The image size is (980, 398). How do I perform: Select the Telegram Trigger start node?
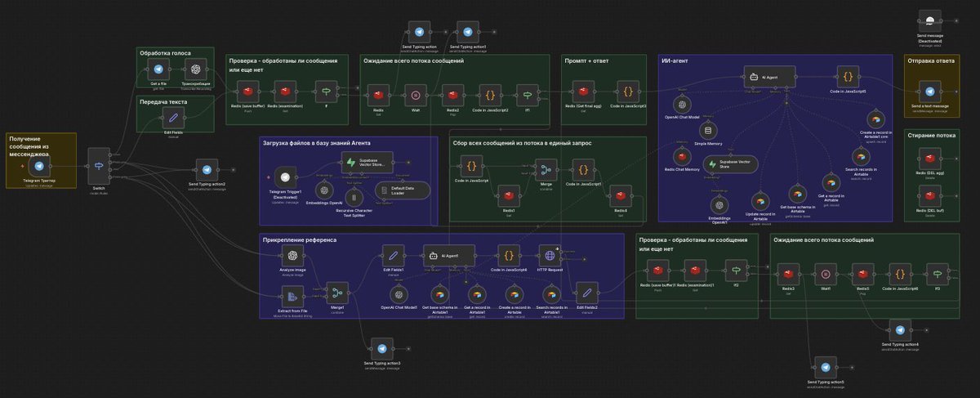click(41, 166)
